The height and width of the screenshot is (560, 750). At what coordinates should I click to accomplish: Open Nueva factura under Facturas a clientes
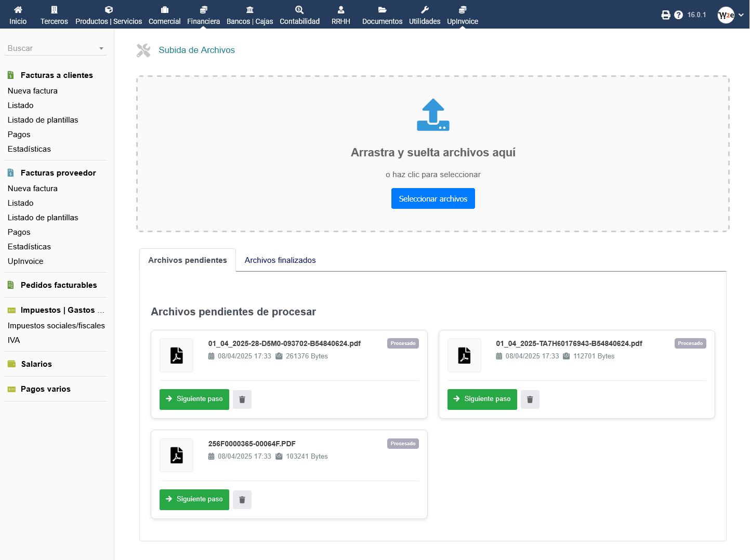(x=33, y=91)
